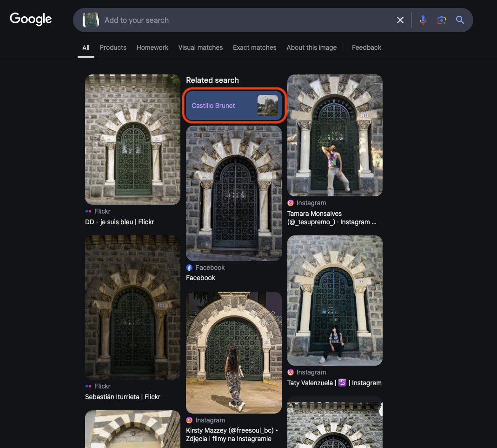Open the Homework tab
This screenshot has width=497, height=448.
[x=152, y=47]
